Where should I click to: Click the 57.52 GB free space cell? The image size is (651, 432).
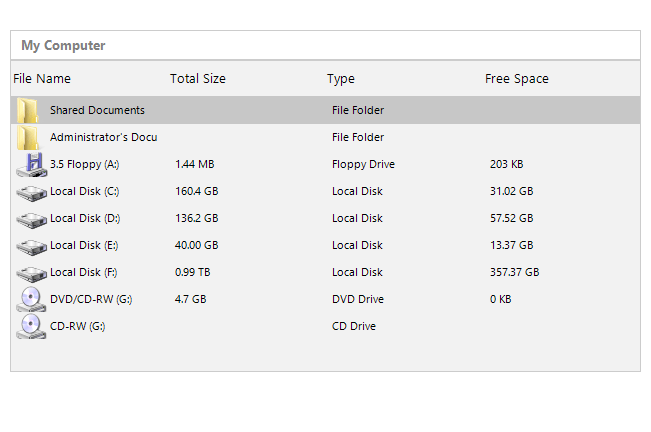click(x=512, y=218)
